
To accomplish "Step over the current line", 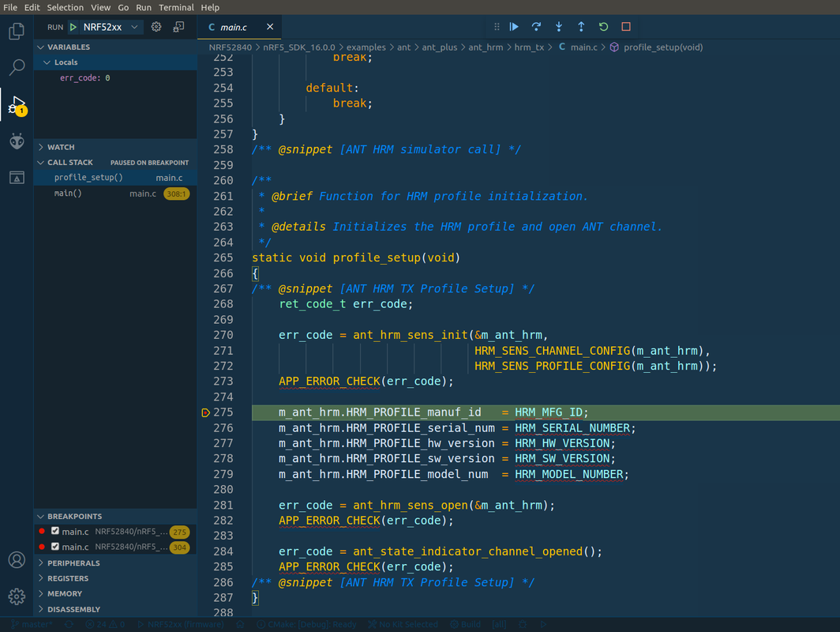I will pyautogui.click(x=536, y=27).
